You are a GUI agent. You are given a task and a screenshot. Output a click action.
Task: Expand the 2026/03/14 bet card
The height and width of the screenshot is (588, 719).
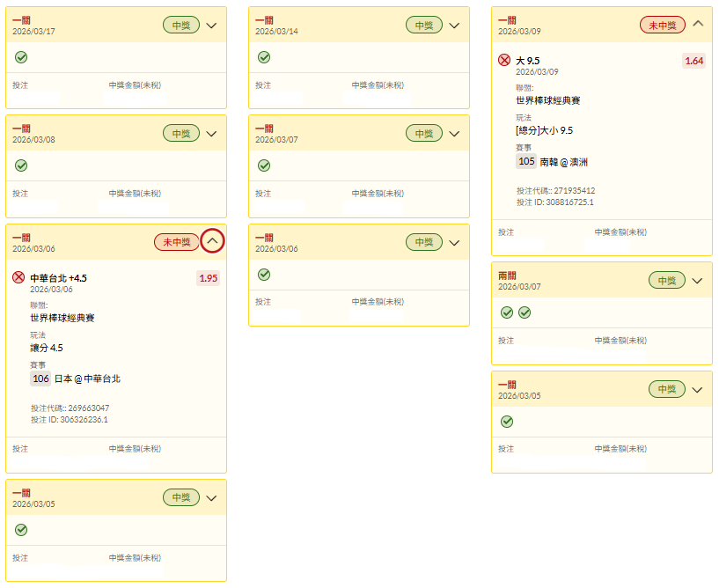point(454,26)
